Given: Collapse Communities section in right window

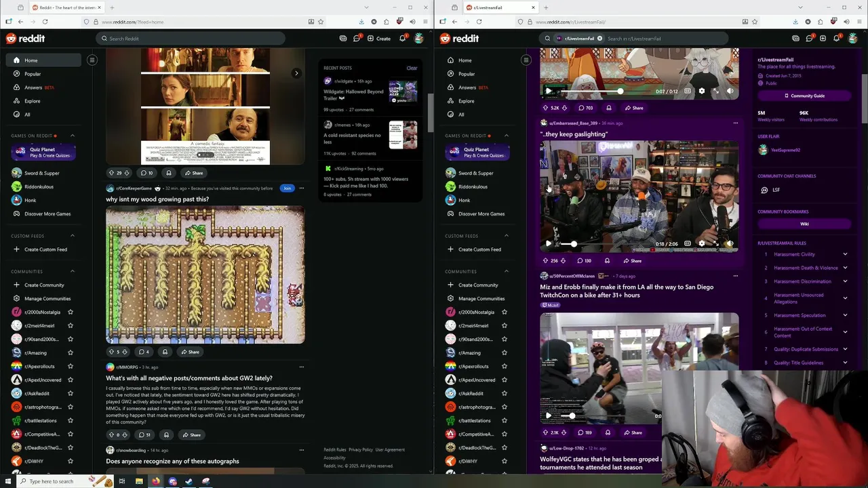Looking at the screenshot, I should point(507,271).
